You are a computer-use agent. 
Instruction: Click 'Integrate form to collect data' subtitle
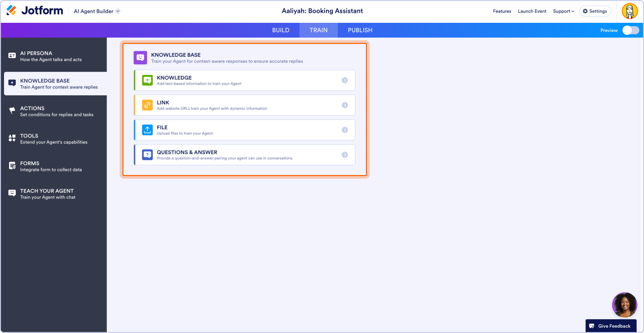[51, 169]
